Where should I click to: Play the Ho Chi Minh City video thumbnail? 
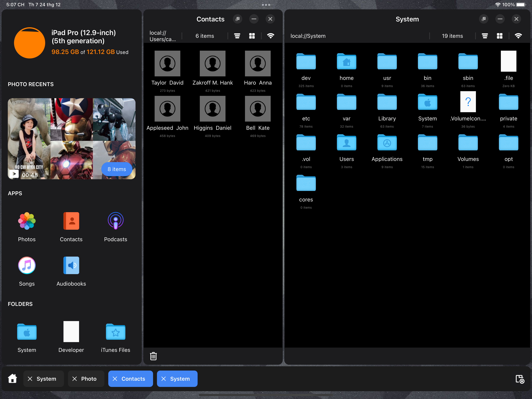[29, 138]
